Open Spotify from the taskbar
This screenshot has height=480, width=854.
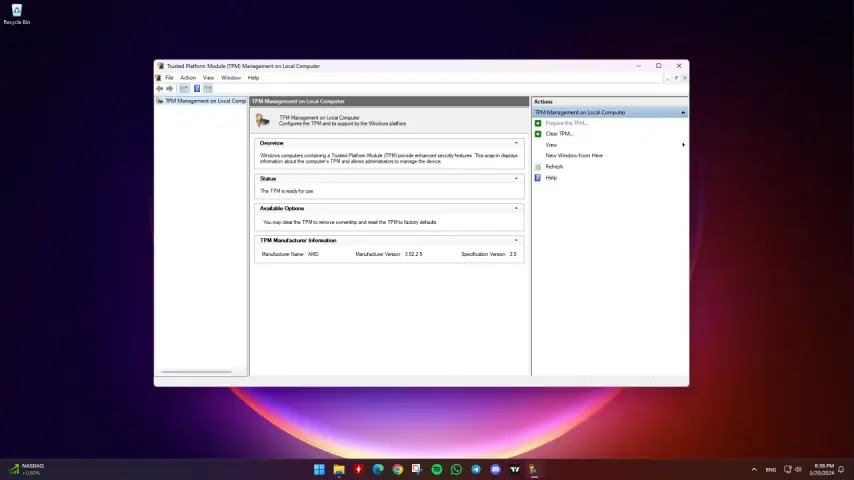[437, 469]
